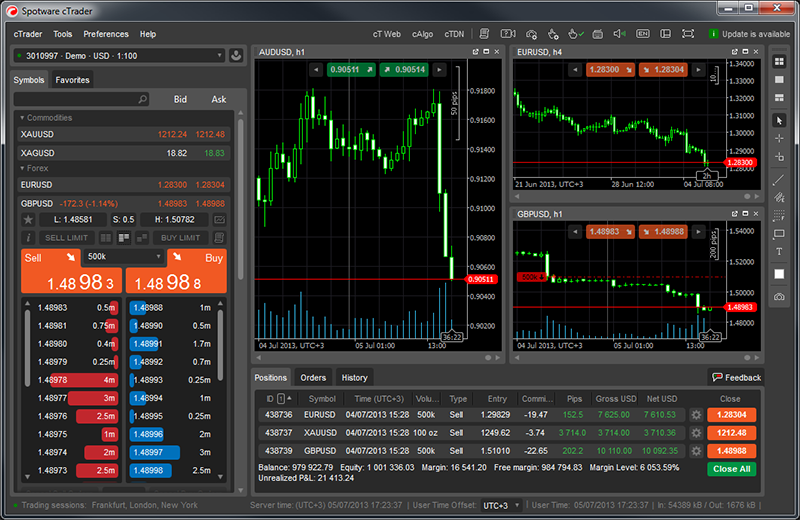Image resolution: width=800 pixels, height=520 pixels.
Task: Click the symbol search input field
Action: click(78, 100)
